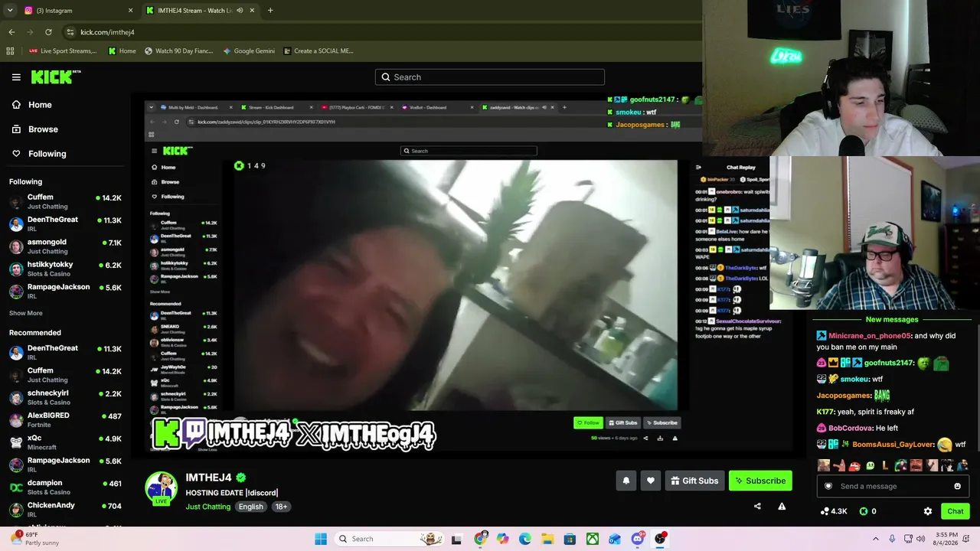Open Live Sport Streams bookmark
The width and height of the screenshot is (980, 551).
[x=63, y=51]
